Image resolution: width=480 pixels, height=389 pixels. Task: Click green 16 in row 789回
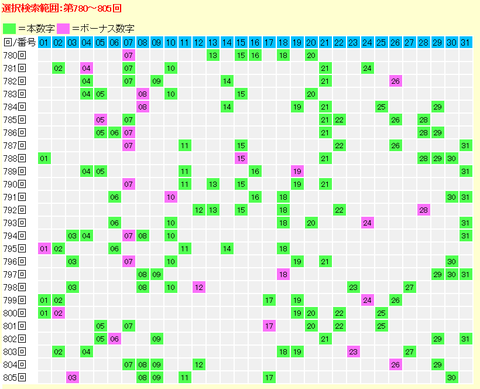coord(255,171)
